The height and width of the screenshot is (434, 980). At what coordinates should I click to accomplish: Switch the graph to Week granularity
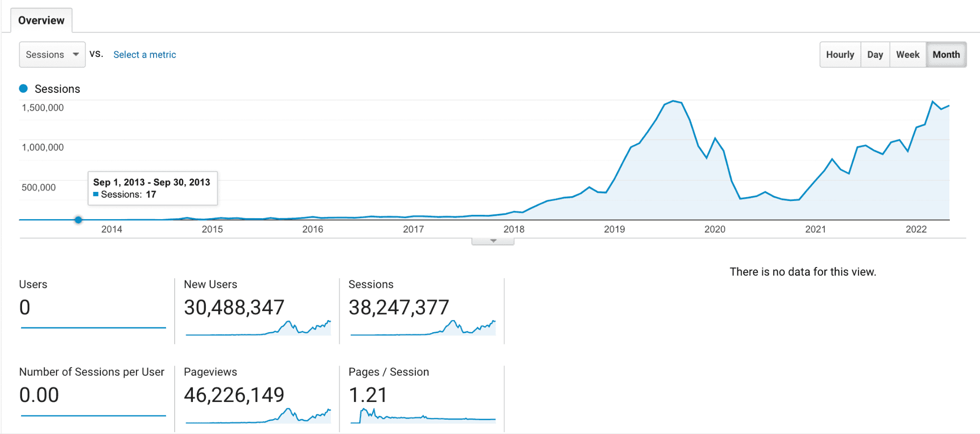907,54
